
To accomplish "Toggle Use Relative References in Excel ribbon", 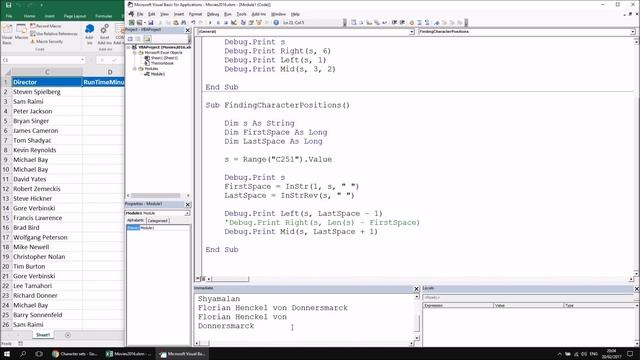I will (53, 34).
